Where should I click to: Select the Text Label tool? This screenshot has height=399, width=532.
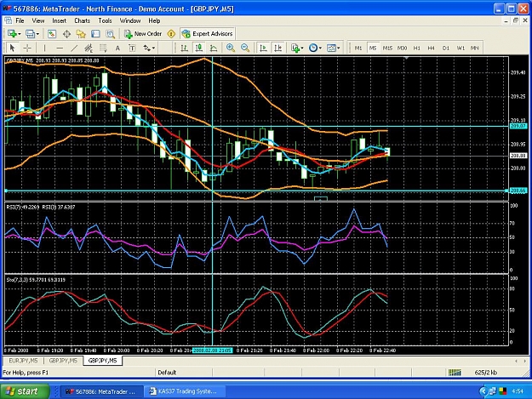click(132, 48)
